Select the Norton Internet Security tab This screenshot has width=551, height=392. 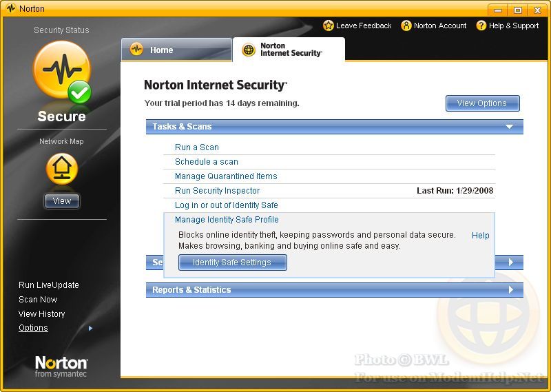[289, 50]
